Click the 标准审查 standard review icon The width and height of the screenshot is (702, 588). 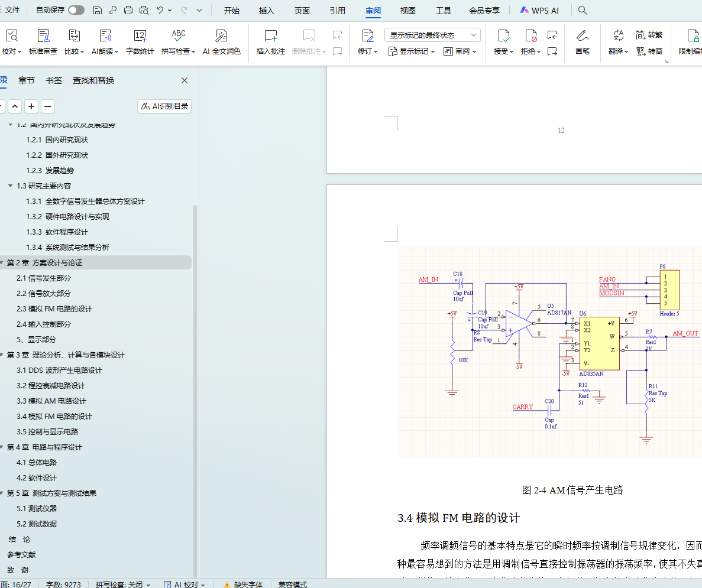pos(43,37)
